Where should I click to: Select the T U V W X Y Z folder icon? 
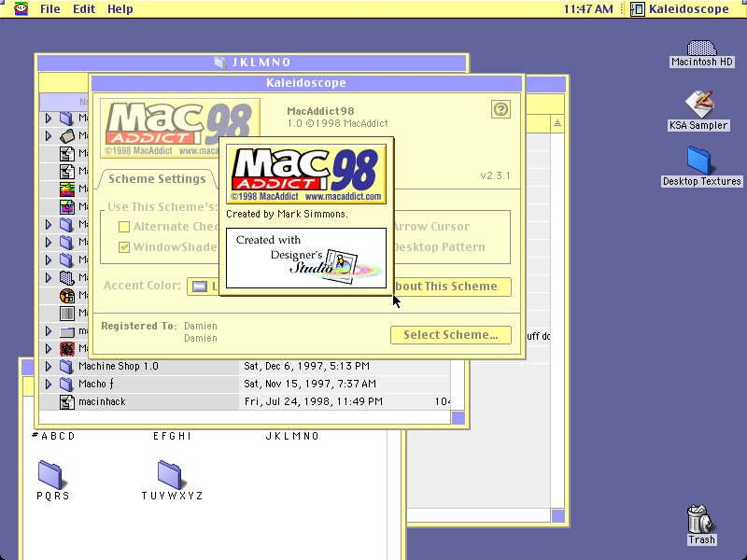coord(170,474)
